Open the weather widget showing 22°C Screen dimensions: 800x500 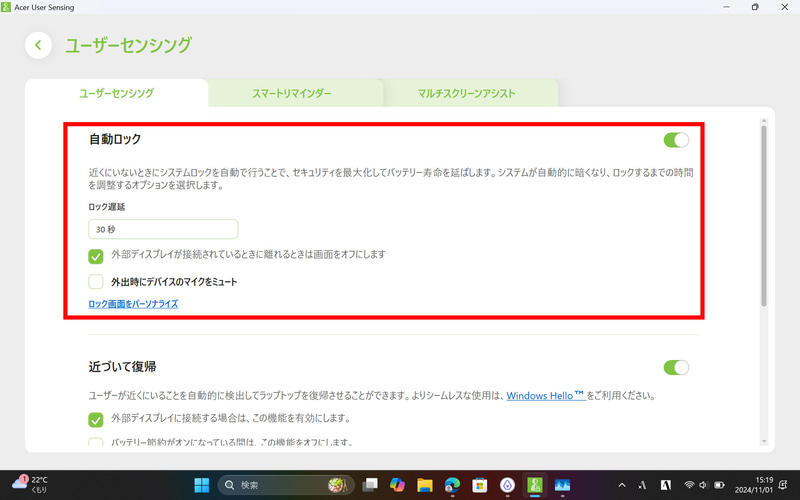pos(30,484)
